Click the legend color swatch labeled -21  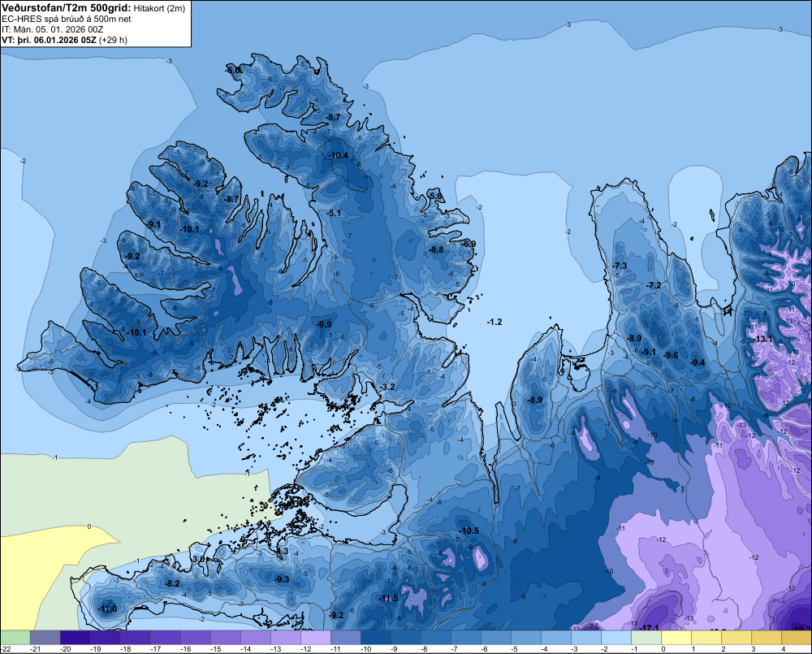point(45,637)
